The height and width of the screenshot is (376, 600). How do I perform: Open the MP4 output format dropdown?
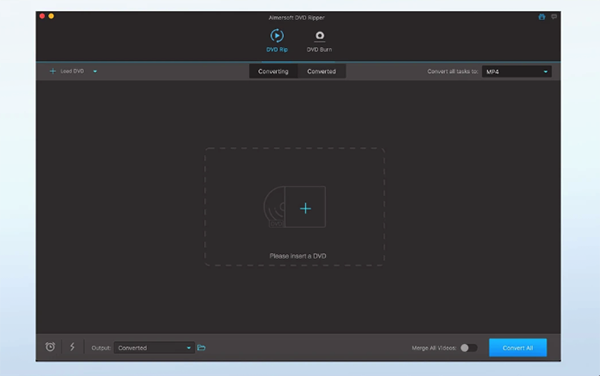(x=517, y=72)
